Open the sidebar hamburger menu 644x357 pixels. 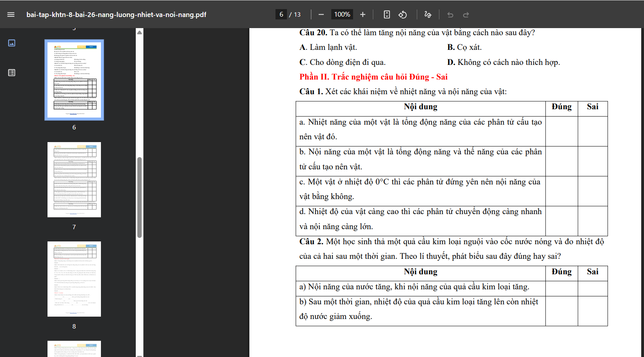click(11, 15)
